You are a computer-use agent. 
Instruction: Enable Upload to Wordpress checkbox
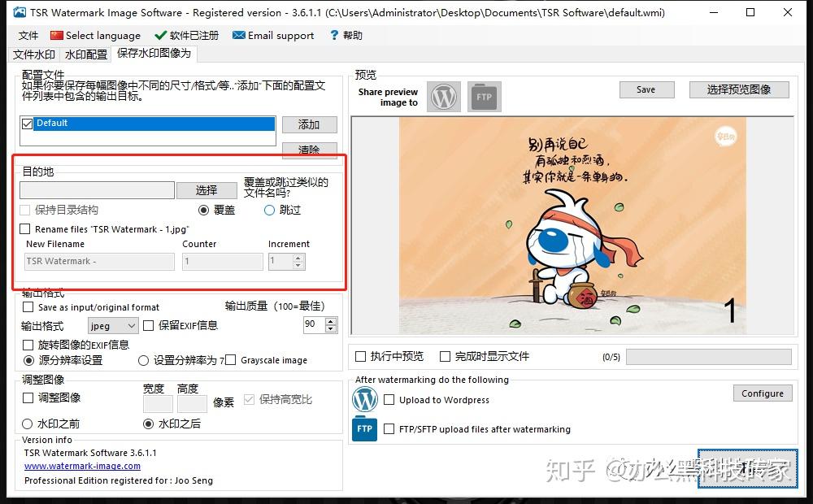[389, 400]
